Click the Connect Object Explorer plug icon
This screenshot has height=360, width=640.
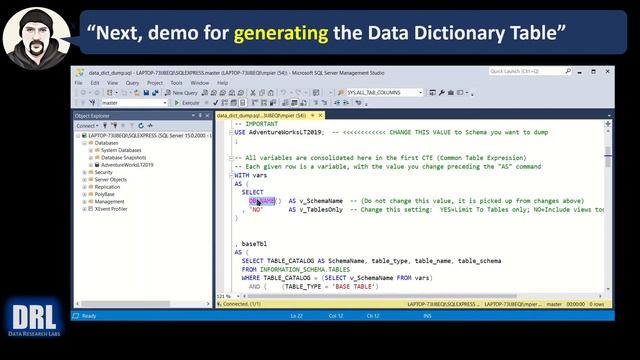pos(105,126)
